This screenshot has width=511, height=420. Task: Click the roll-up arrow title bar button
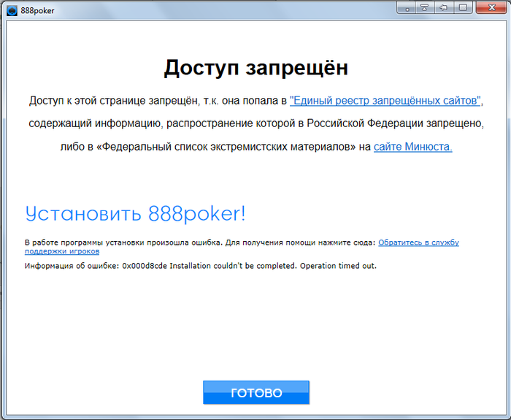point(425,8)
